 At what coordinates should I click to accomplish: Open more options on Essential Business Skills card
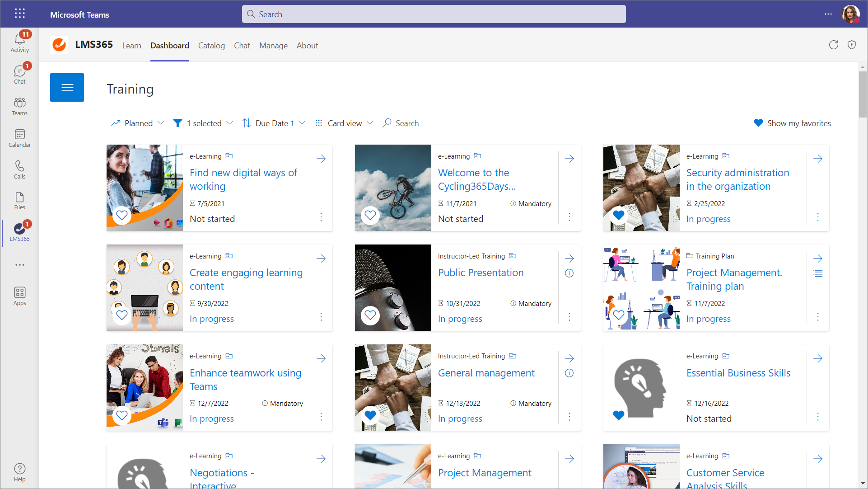817,417
